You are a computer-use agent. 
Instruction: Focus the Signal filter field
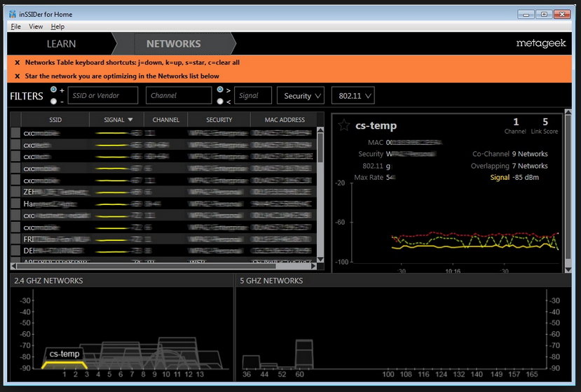[x=253, y=95]
